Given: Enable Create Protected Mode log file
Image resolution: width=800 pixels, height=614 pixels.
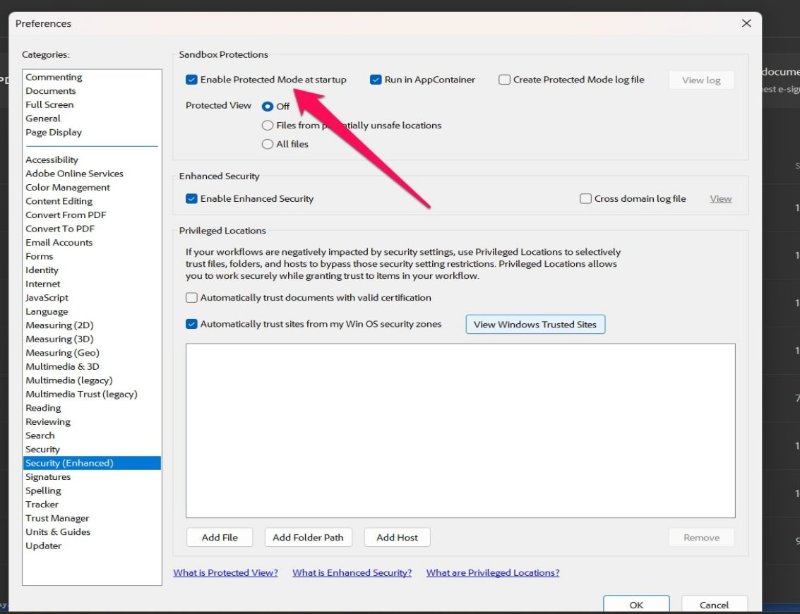Looking at the screenshot, I should (505, 79).
